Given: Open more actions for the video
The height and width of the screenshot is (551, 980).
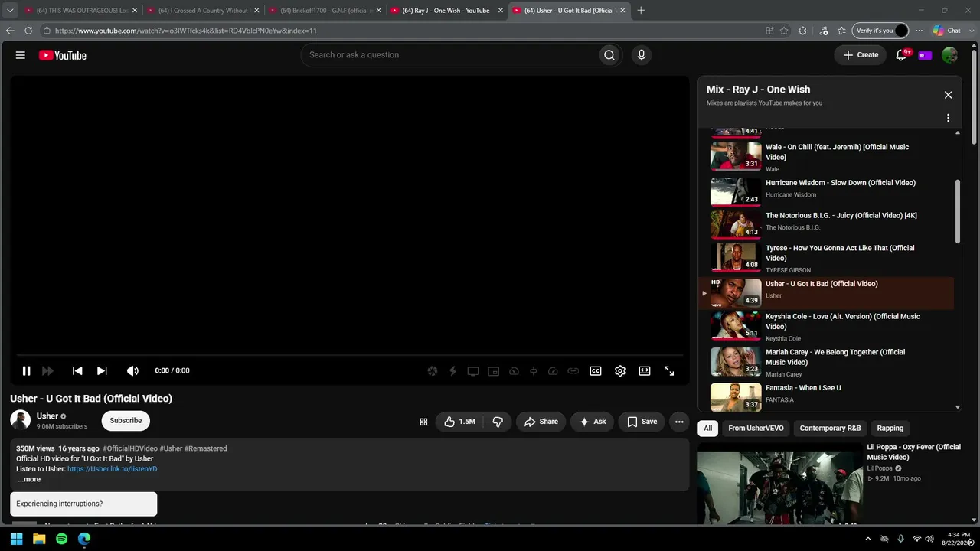Looking at the screenshot, I should (x=679, y=422).
